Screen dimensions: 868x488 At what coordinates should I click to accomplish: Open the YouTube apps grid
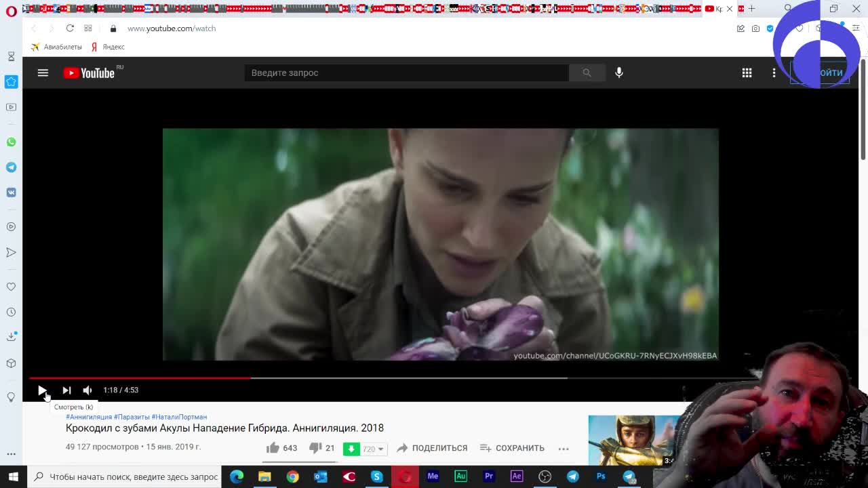pyautogui.click(x=747, y=73)
